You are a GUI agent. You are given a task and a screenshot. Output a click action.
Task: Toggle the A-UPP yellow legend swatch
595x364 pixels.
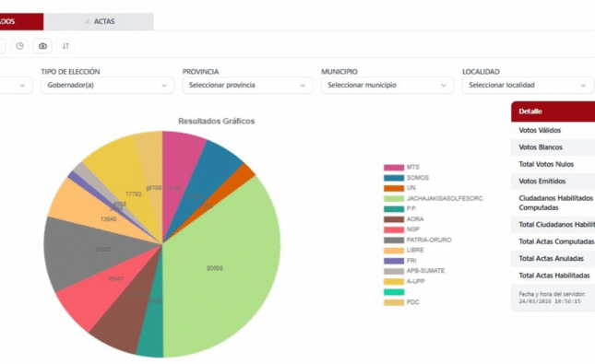(394, 281)
